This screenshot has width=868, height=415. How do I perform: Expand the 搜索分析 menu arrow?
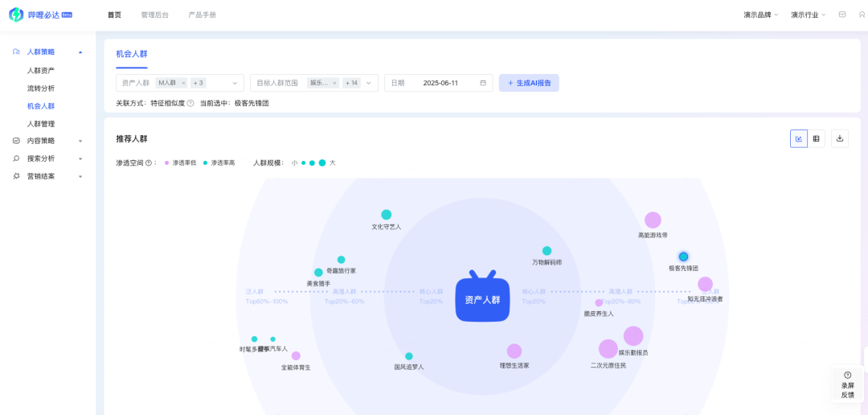[80, 159]
